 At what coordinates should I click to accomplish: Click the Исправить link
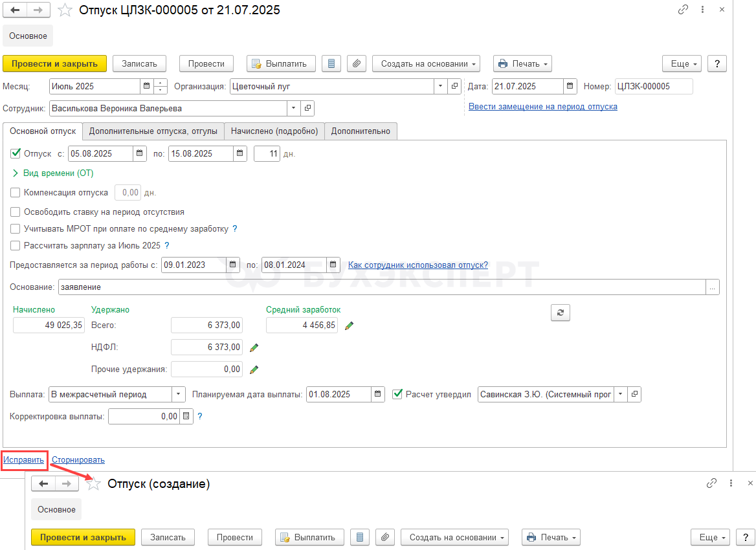pos(23,460)
